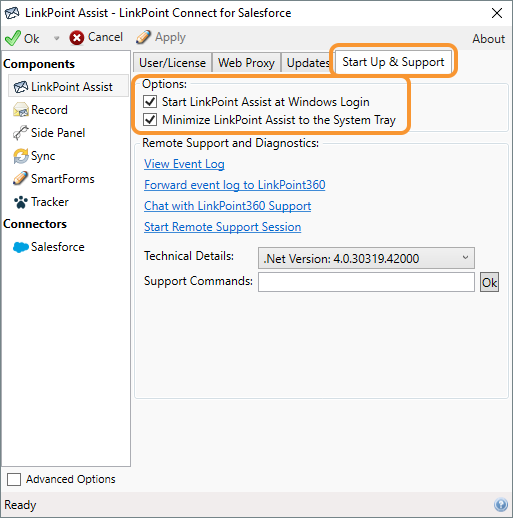Click Chat with LinkPoint360 Support link

228,206
